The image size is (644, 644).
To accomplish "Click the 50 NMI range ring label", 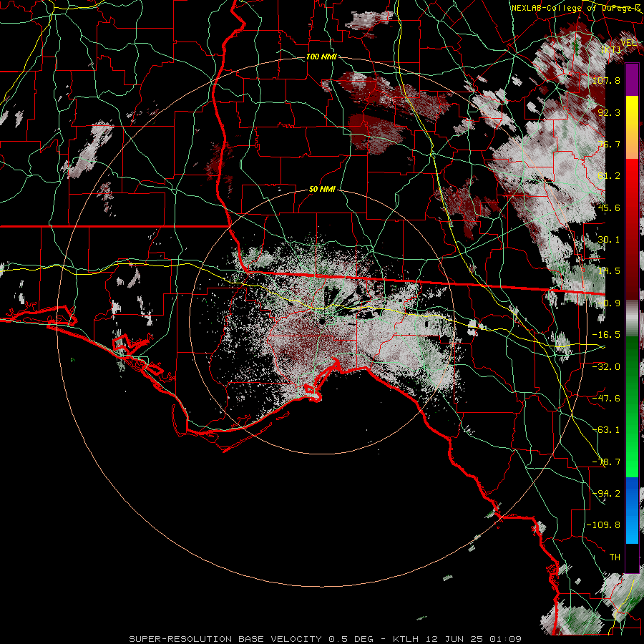I will pos(323,190).
